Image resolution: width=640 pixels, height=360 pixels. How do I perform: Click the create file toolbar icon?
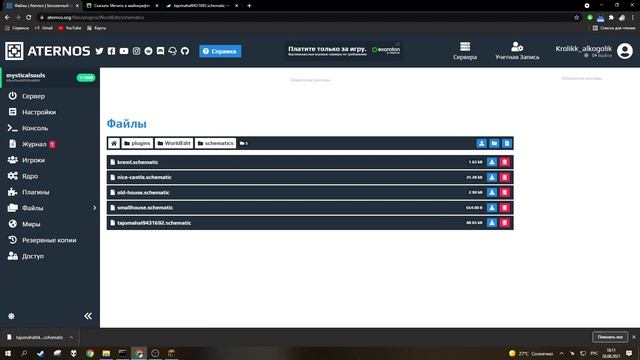coord(507,143)
